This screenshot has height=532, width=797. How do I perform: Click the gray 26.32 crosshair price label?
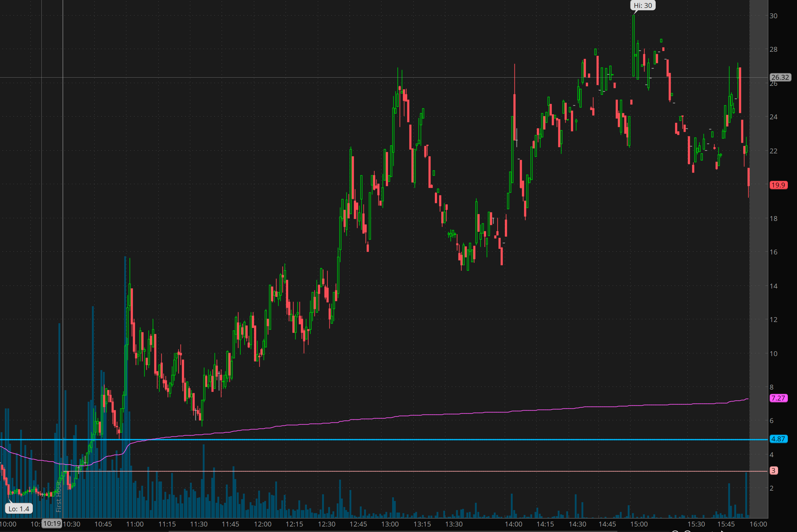point(780,77)
